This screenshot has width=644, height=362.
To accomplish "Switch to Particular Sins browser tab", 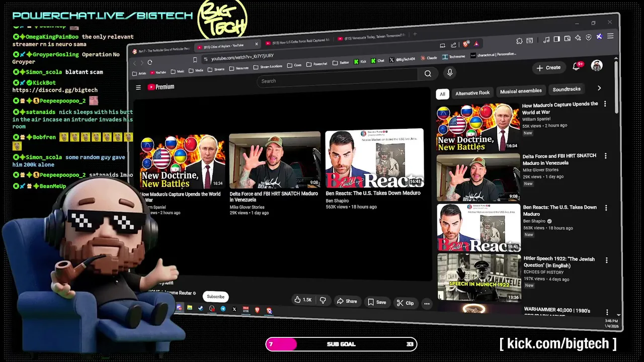I will pyautogui.click(x=161, y=49).
